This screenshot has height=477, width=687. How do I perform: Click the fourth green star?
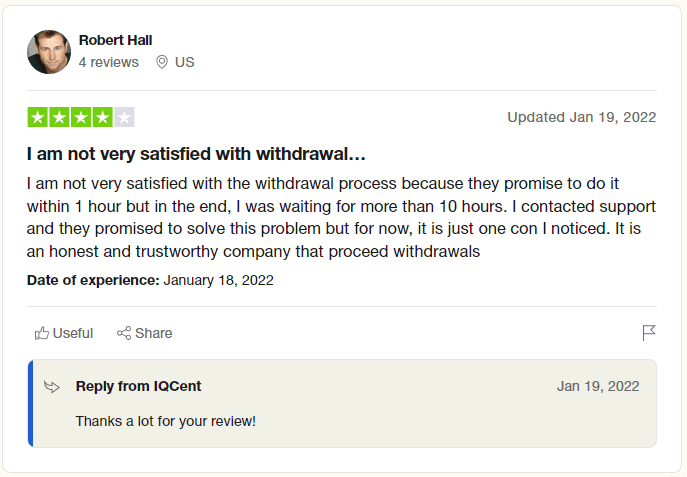click(x=103, y=117)
